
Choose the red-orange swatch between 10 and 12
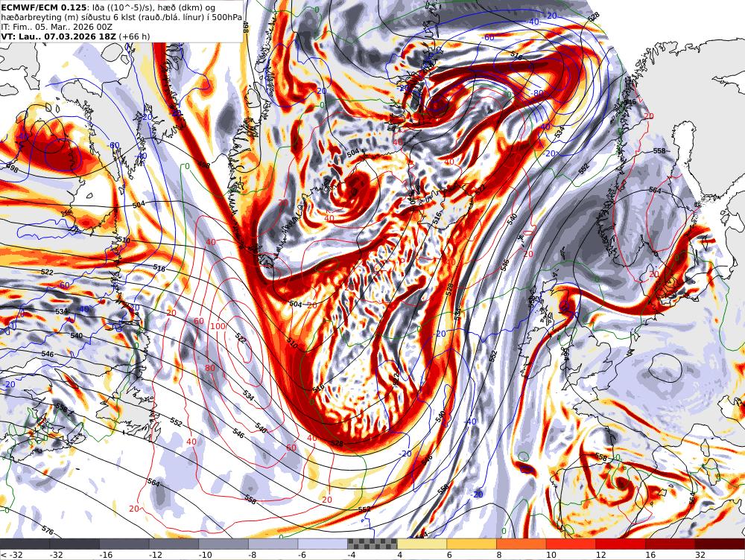(x=571, y=544)
